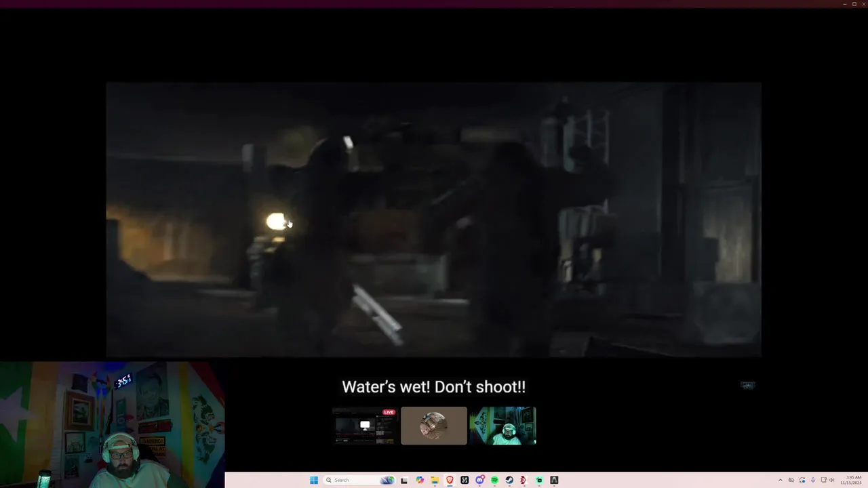
Task: Click the update refresh tray icon
Action: [x=802, y=480]
